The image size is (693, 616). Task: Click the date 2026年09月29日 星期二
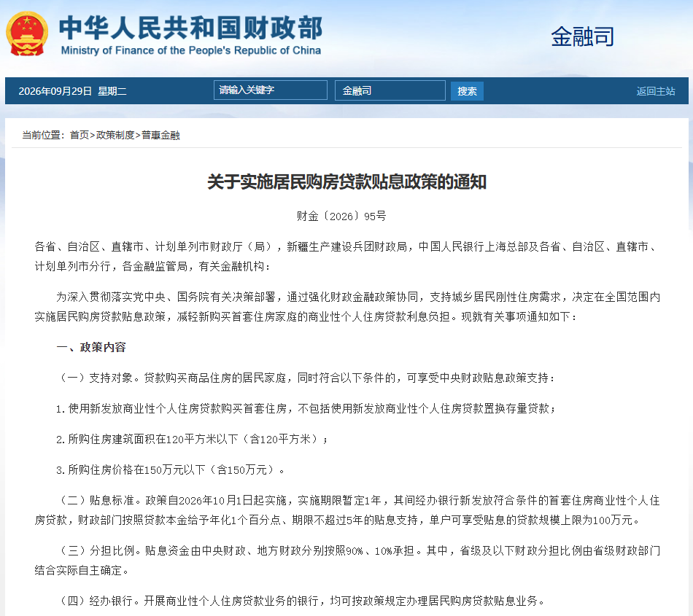coord(72,91)
